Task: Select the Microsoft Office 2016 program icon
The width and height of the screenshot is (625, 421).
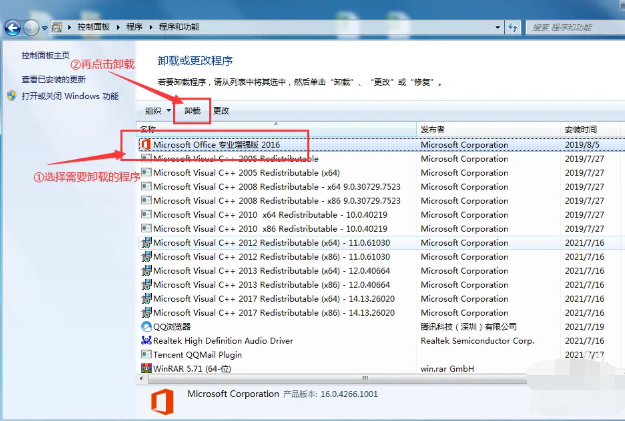Action: (x=146, y=145)
